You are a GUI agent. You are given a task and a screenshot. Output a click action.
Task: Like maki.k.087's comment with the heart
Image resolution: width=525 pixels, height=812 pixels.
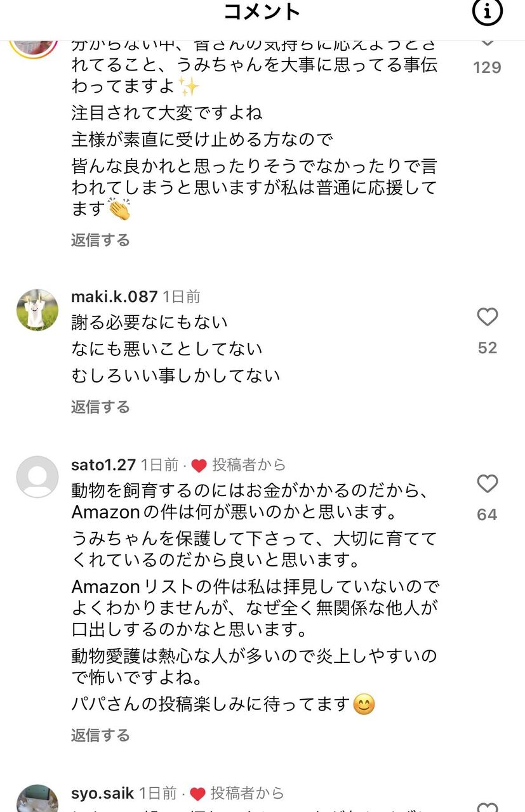coord(488,317)
